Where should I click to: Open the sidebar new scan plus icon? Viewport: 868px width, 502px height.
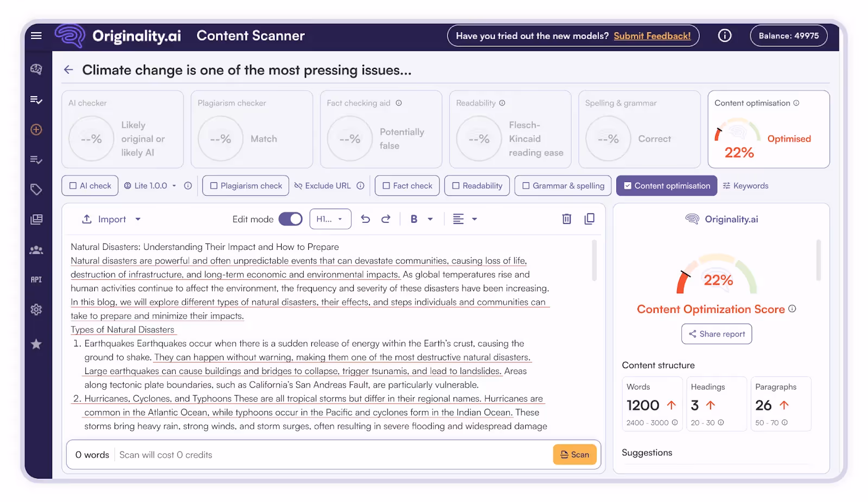tap(36, 130)
